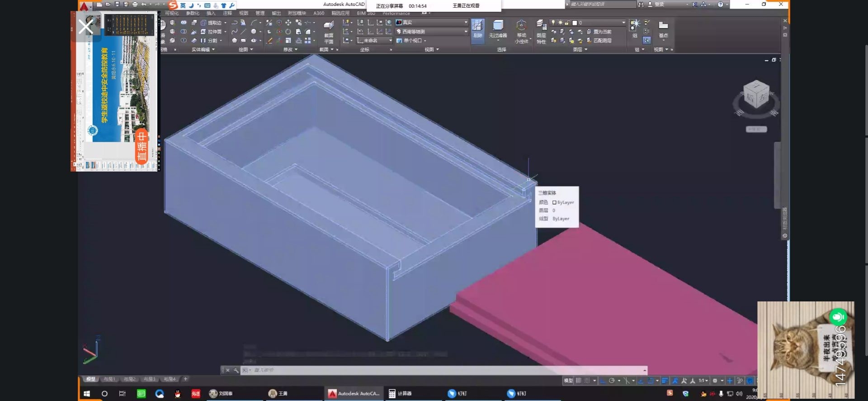
Task: Click the 置为当前 set current button
Action: coord(602,32)
